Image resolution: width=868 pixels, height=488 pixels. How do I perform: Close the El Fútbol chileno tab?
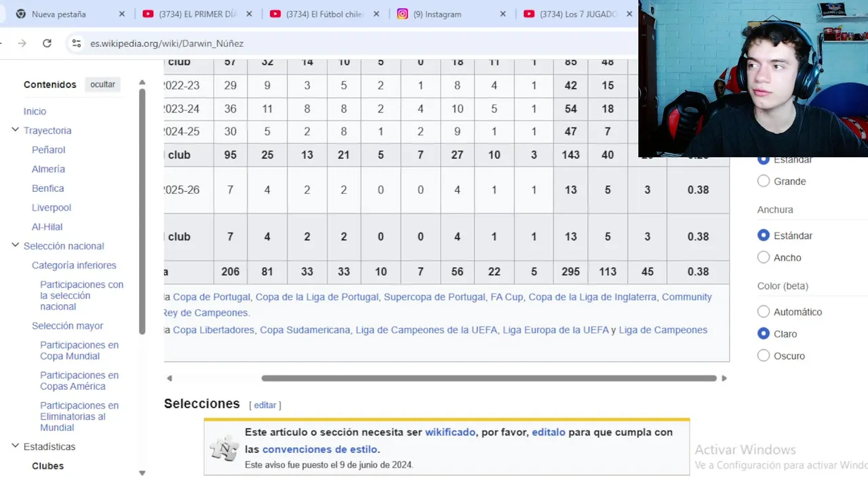(376, 14)
